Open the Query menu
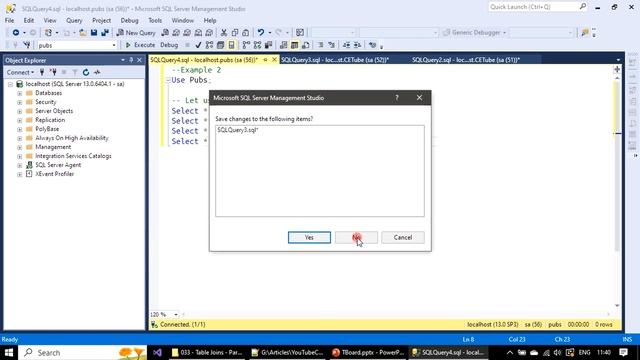Image resolution: width=640 pixels, height=360 pixels. coord(74,20)
